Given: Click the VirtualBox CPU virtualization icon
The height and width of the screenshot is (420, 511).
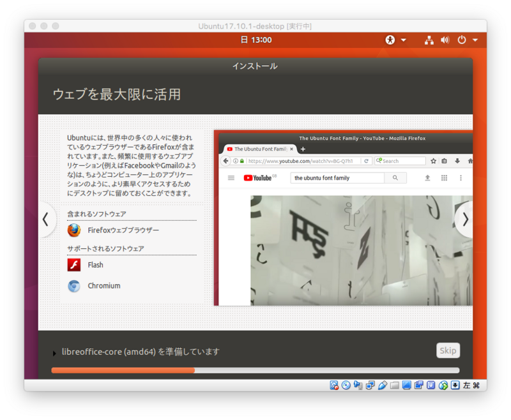Looking at the screenshot, I should click(x=431, y=386).
